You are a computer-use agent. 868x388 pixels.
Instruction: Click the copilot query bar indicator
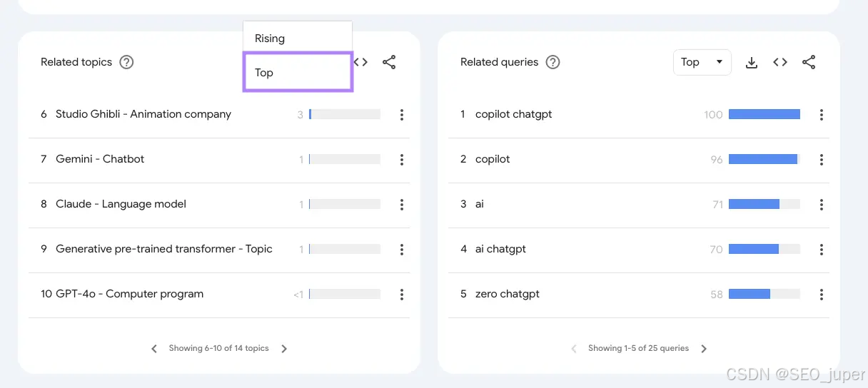coord(764,159)
